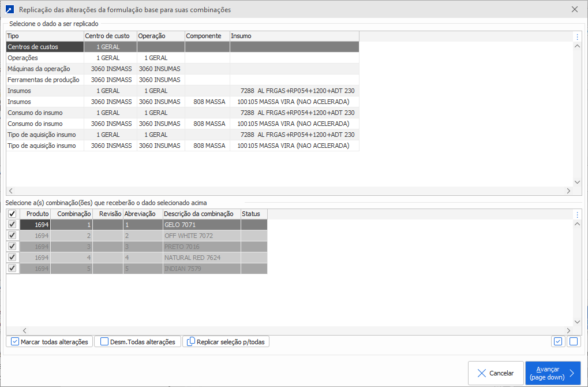Click the three-dot options icon in combinations grid
Screen dimensions: 588x387
(577, 214)
